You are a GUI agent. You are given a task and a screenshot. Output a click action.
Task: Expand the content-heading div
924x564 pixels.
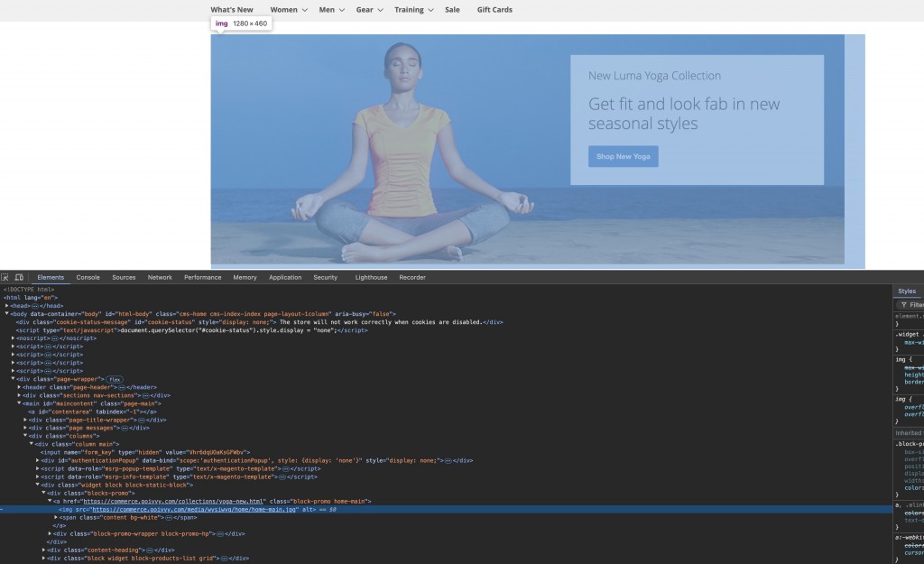[x=43, y=550]
